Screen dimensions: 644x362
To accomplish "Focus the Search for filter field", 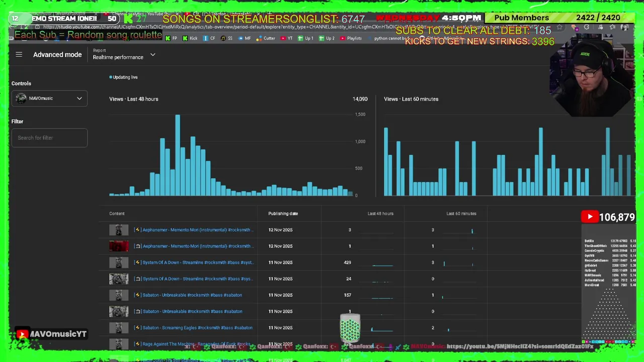I will coord(49,138).
